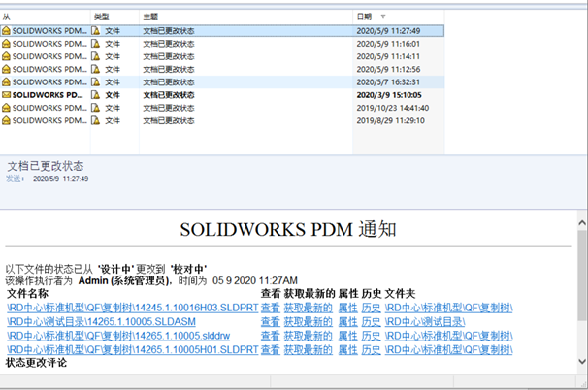This screenshot has width=588, height=390.
Task: Sort messages by the 主题 column header
Action: (245, 16)
